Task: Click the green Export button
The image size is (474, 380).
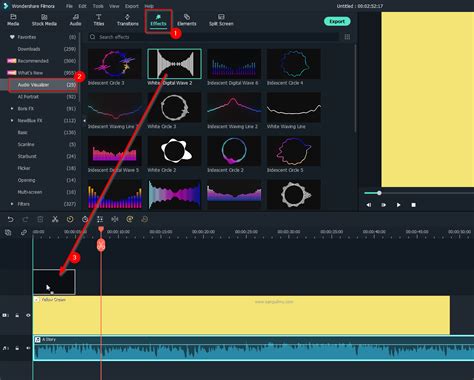Action: coord(337,21)
